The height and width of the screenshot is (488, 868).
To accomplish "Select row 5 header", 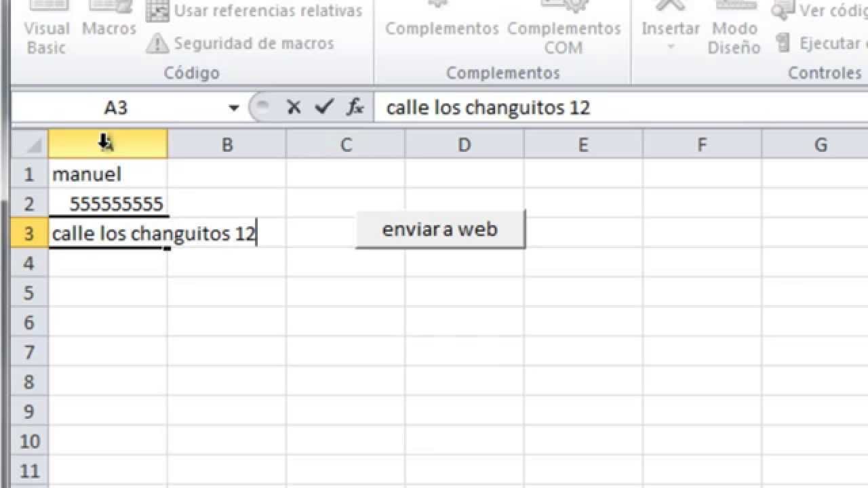I will [x=29, y=293].
